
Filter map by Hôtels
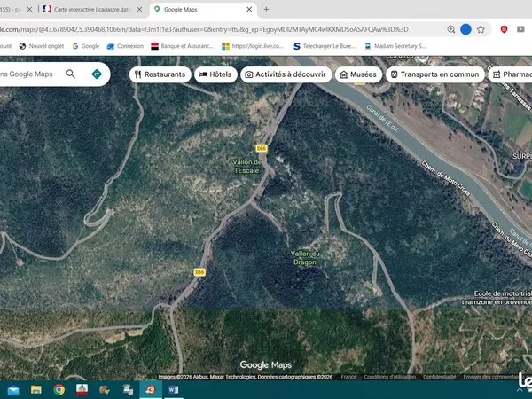215,74
